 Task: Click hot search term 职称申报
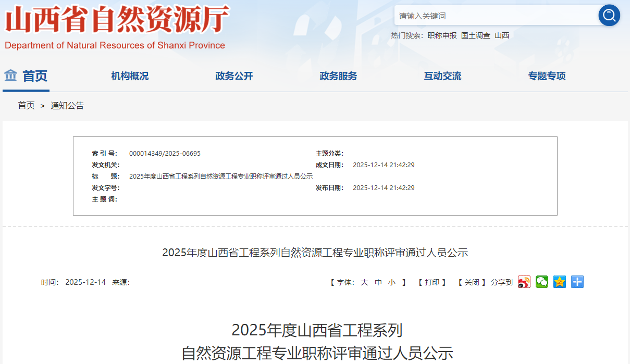442,35
